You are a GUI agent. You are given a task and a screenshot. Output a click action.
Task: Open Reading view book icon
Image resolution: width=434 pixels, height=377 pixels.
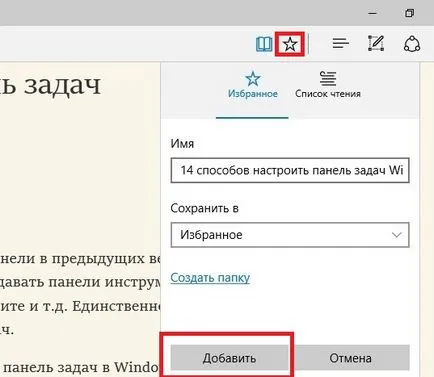click(264, 44)
